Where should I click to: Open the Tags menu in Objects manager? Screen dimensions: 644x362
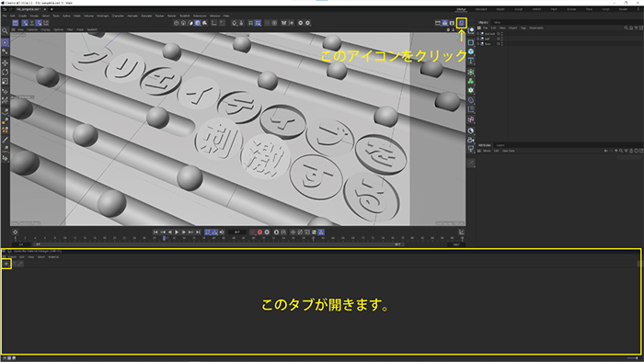(523, 28)
